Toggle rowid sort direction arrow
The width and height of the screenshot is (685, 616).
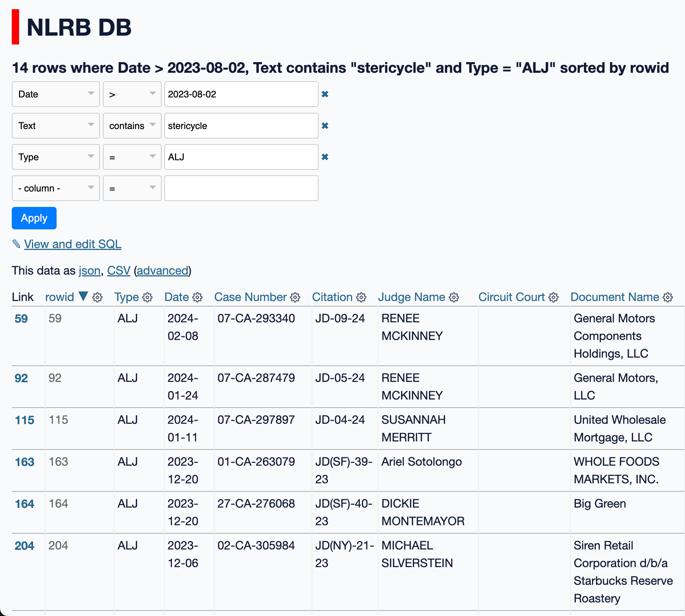(x=83, y=296)
